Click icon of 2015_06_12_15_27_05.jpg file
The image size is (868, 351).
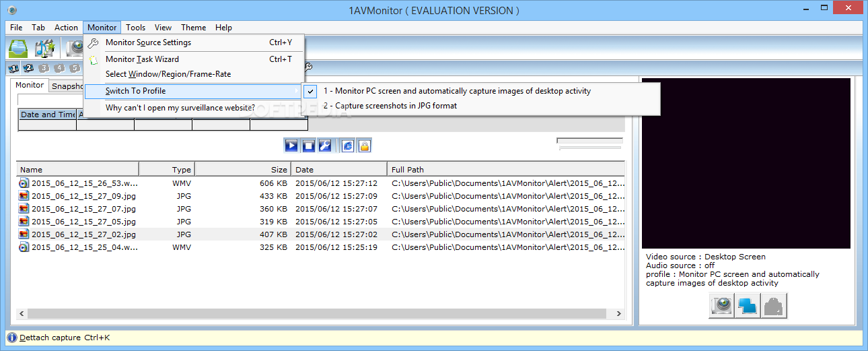pos(24,222)
